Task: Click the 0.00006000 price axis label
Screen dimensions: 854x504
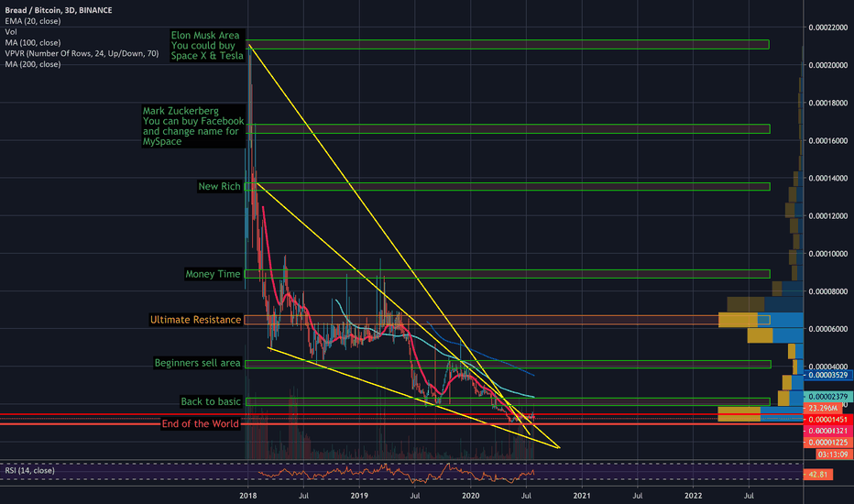Action: pyautogui.click(x=827, y=329)
